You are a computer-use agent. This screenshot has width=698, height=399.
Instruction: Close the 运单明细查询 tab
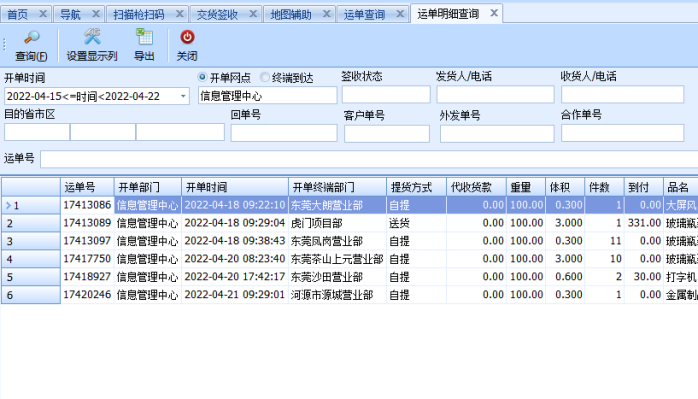(x=494, y=13)
